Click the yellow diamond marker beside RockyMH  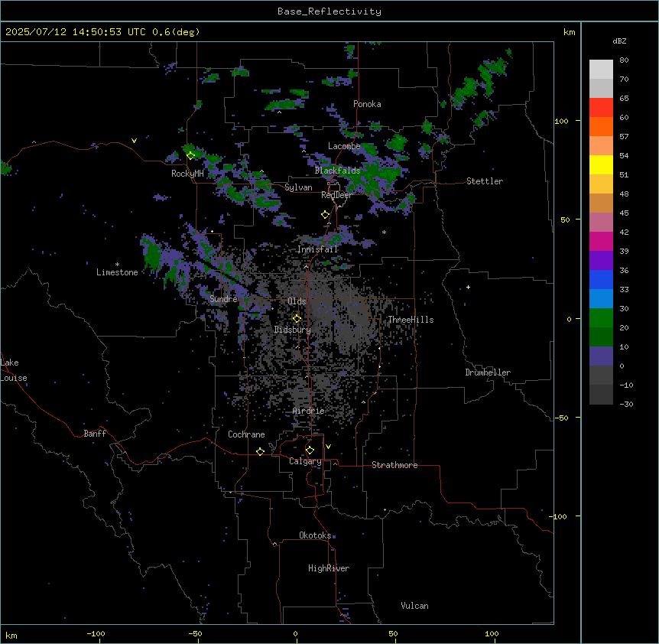[190, 156]
